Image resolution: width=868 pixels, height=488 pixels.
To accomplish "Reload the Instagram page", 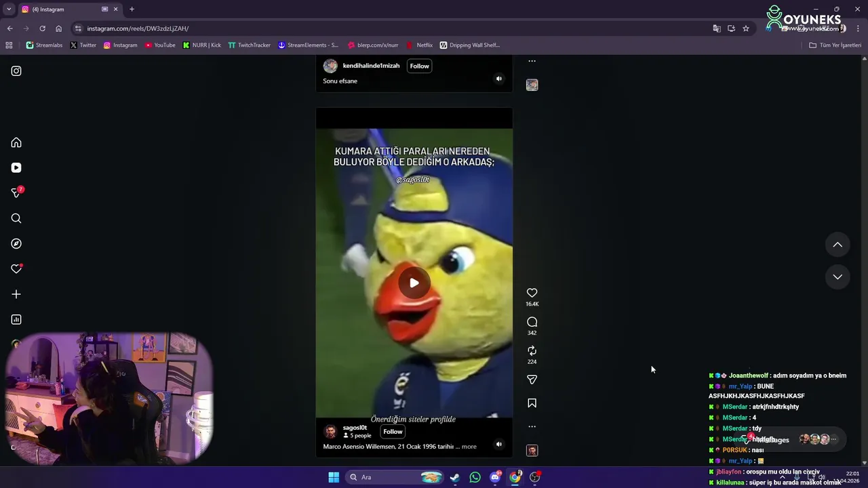I will tap(42, 28).
